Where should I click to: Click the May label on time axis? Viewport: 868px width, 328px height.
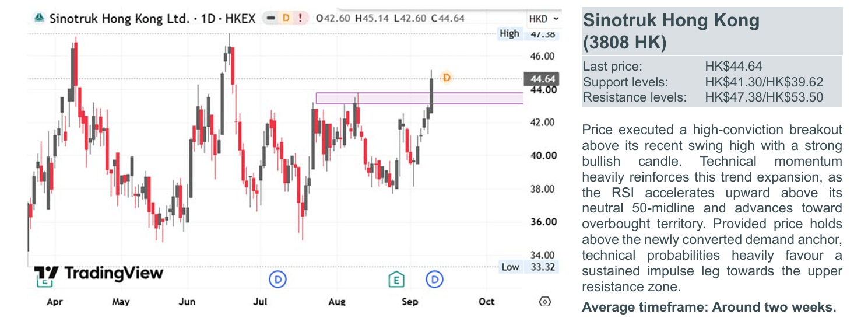pos(120,302)
